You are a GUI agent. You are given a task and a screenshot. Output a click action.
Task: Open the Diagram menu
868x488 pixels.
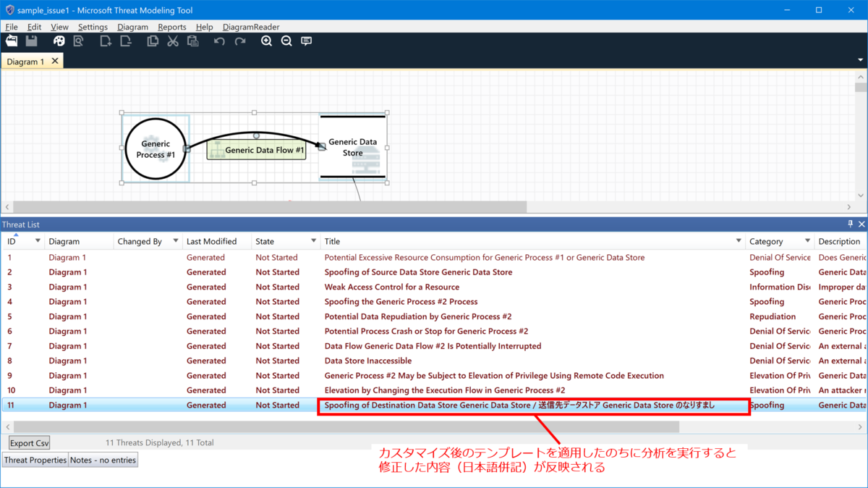(132, 27)
